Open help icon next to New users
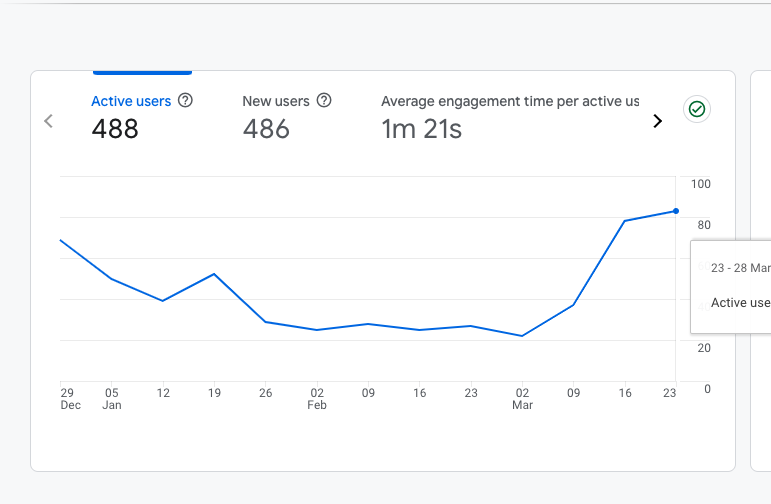Image resolution: width=771 pixels, height=504 pixels. (x=324, y=100)
